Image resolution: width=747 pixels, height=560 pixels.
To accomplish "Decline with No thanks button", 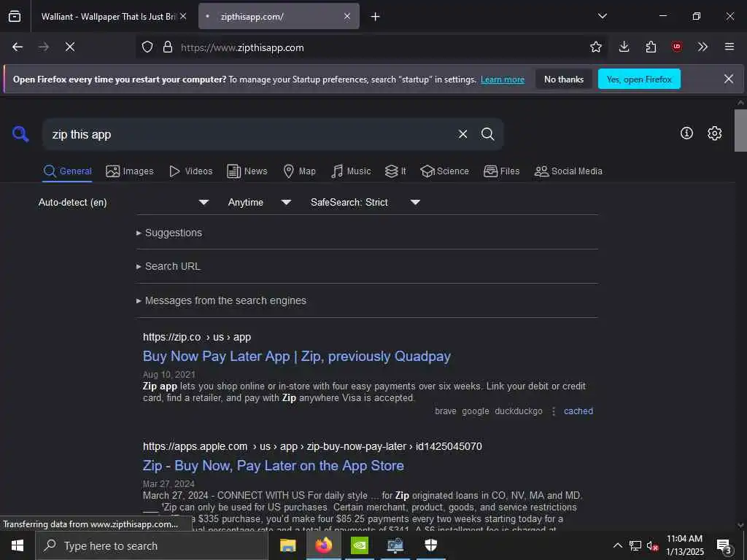I will (564, 79).
